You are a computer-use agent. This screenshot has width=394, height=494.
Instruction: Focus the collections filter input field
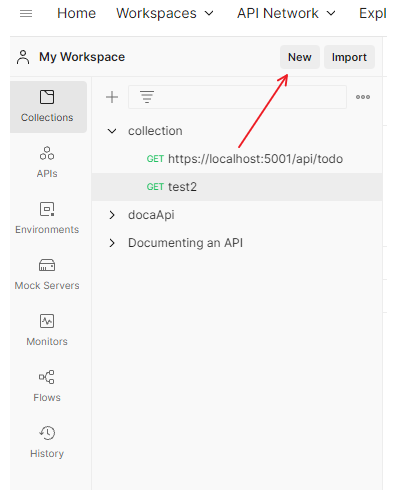[237, 97]
